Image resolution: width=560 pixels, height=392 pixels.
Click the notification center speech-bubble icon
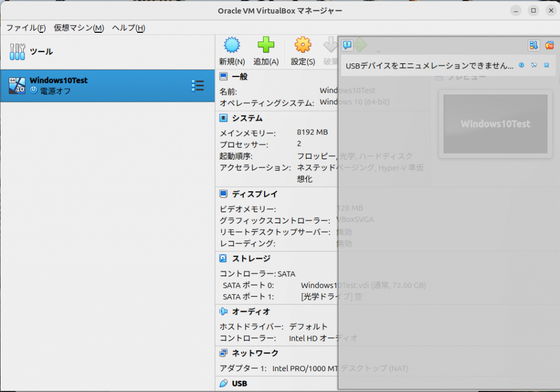(347, 45)
